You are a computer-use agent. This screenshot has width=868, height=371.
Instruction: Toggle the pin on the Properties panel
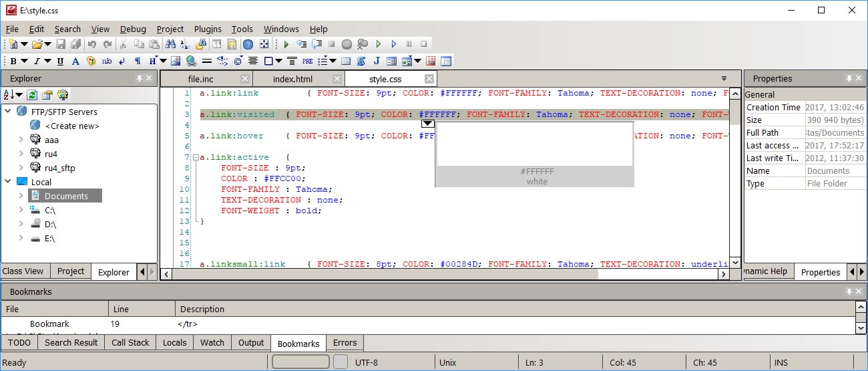(x=849, y=79)
